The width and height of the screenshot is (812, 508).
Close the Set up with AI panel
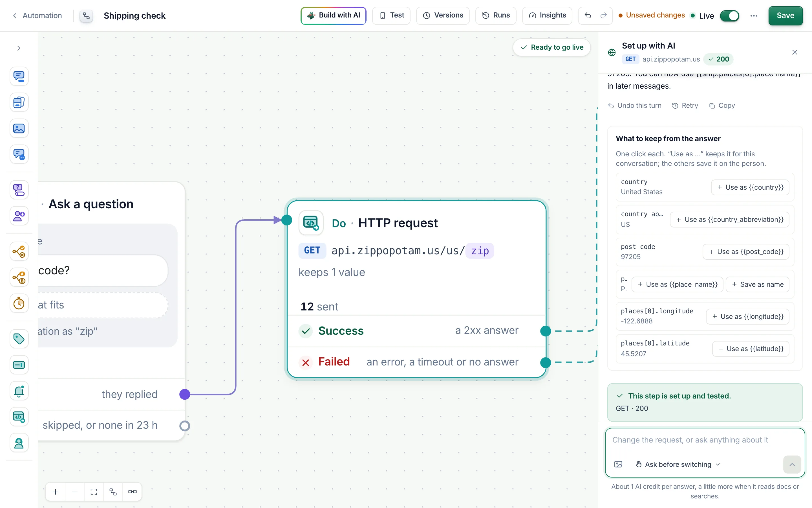tap(794, 52)
